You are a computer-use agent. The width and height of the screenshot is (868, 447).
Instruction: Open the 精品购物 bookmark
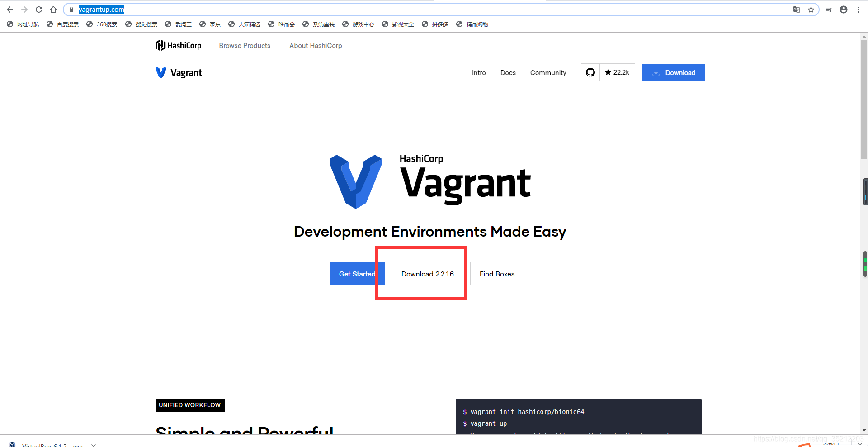[472, 24]
